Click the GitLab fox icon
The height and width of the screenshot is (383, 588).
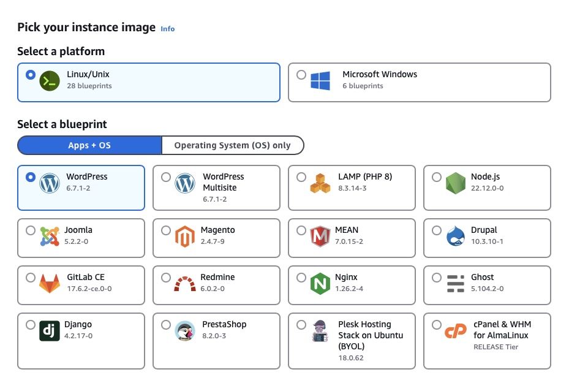coord(50,284)
